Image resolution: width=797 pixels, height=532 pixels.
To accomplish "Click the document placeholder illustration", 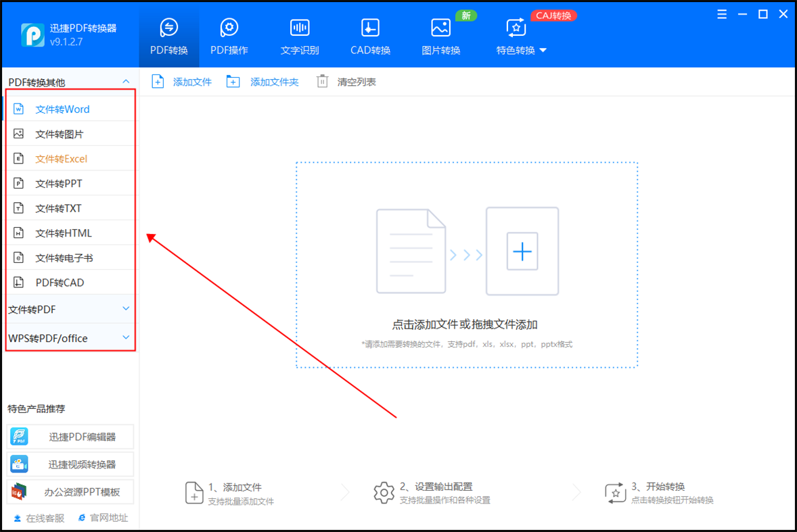I will [x=411, y=251].
